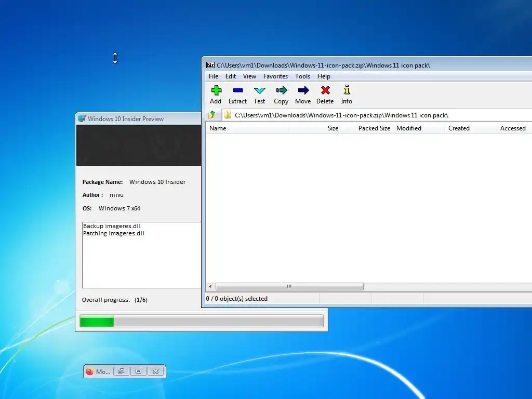This screenshot has height=399, width=532.
Task: Sort by the Name column header
Action: coord(247,128)
